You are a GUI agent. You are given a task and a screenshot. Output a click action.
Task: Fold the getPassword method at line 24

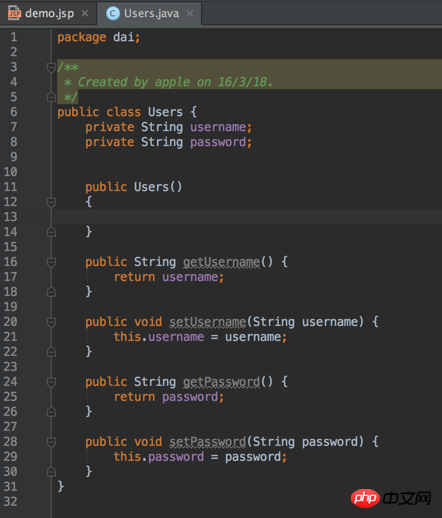pos(51,382)
